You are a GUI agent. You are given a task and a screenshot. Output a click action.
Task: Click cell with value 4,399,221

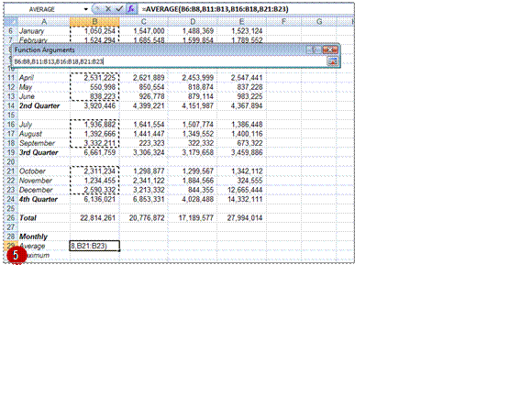[143, 105]
